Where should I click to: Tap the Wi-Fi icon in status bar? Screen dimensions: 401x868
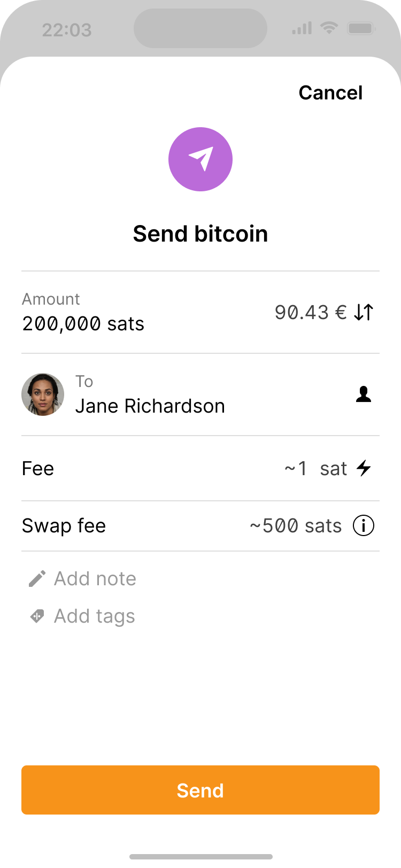click(329, 28)
